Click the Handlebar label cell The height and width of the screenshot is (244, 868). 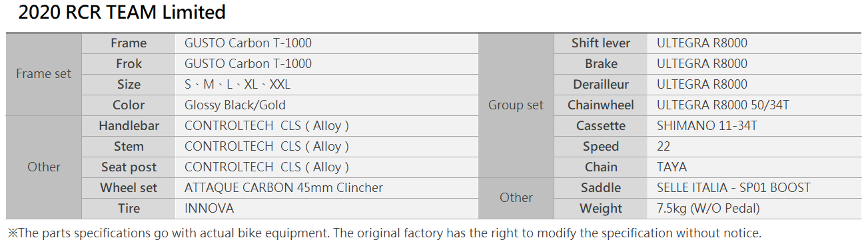[x=129, y=126]
